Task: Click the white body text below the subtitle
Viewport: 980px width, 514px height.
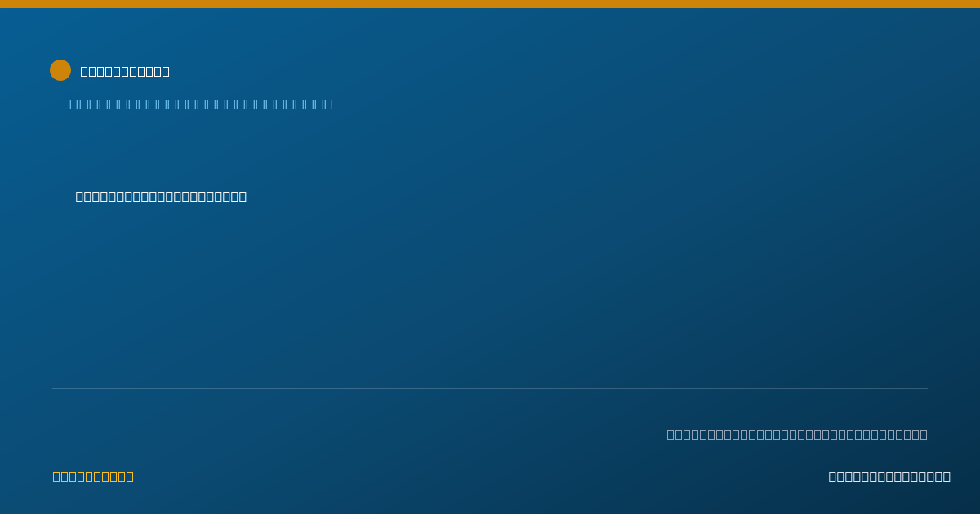Action: 161,196
